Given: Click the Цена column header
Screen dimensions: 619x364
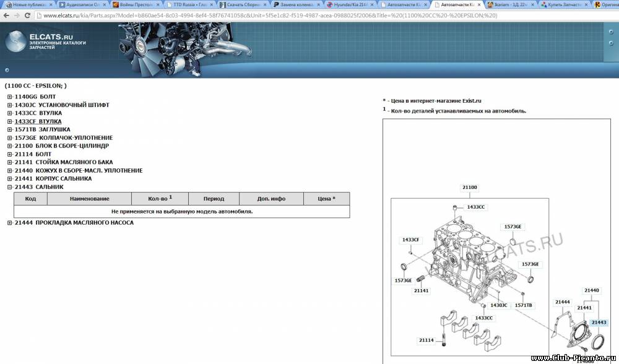Looking at the screenshot, I should [x=326, y=199].
